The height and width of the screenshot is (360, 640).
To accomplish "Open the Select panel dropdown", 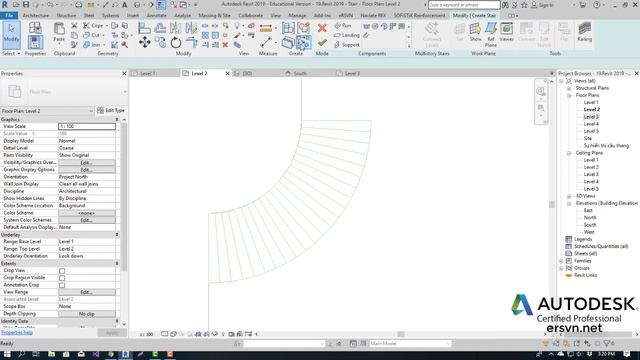I will [11, 53].
